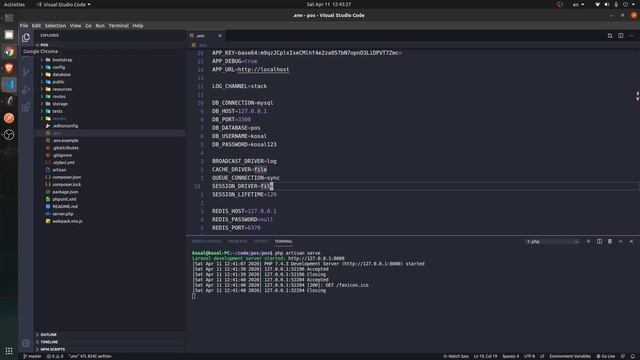This screenshot has height=360, width=640.
Task: Split the editor to the right
Action: tap(620, 36)
